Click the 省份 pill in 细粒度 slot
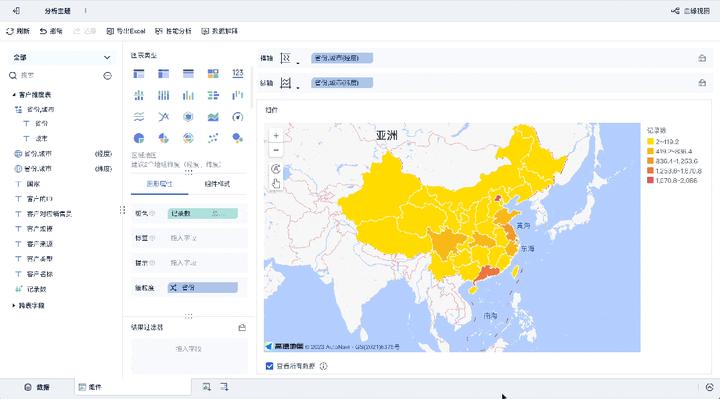 pyautogui.click(x=202, y=288)
